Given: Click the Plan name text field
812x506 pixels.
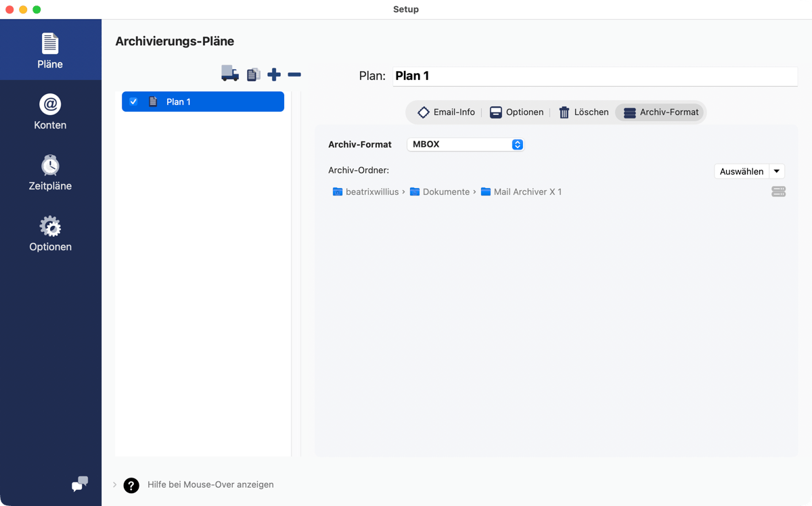Looking at the screenshot, I should [x=594, y=76].
